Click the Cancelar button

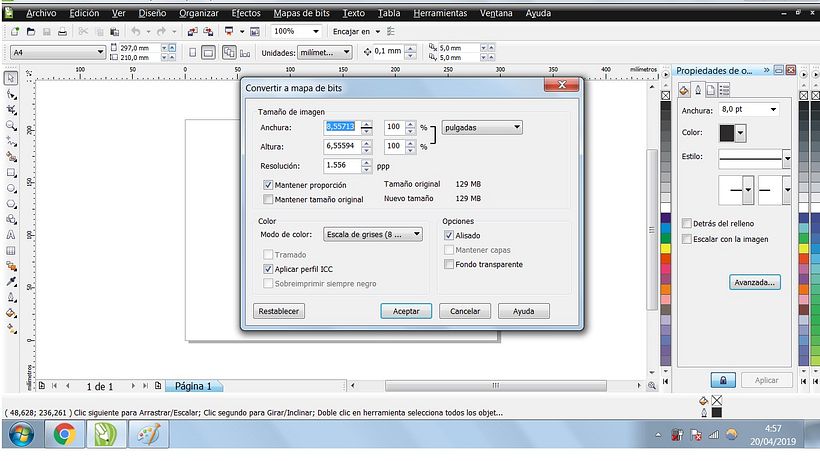[x=465, y=311]
